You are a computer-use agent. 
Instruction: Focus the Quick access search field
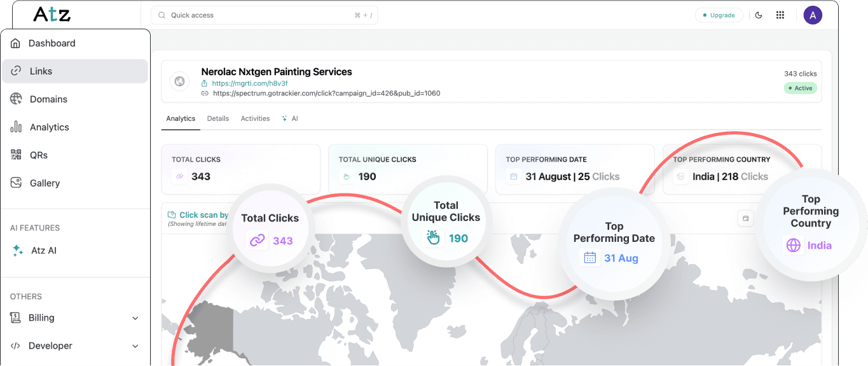(265, 15)
